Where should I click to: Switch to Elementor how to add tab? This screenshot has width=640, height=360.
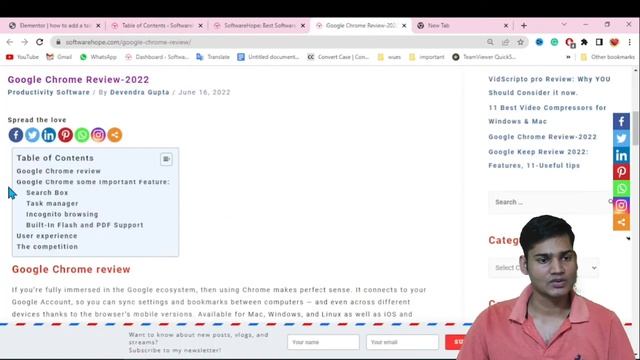tap(54, 25)
